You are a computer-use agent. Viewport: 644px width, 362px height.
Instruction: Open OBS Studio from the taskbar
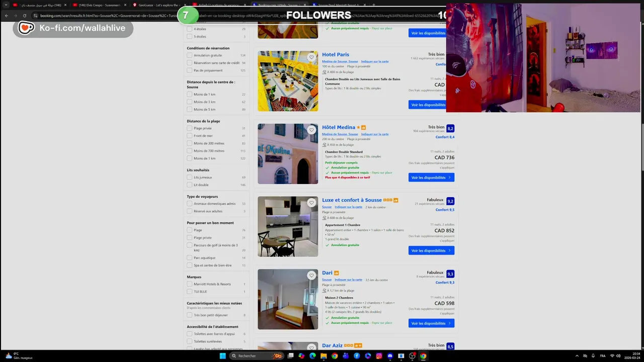pyautogui.click(x=412, y=356)
